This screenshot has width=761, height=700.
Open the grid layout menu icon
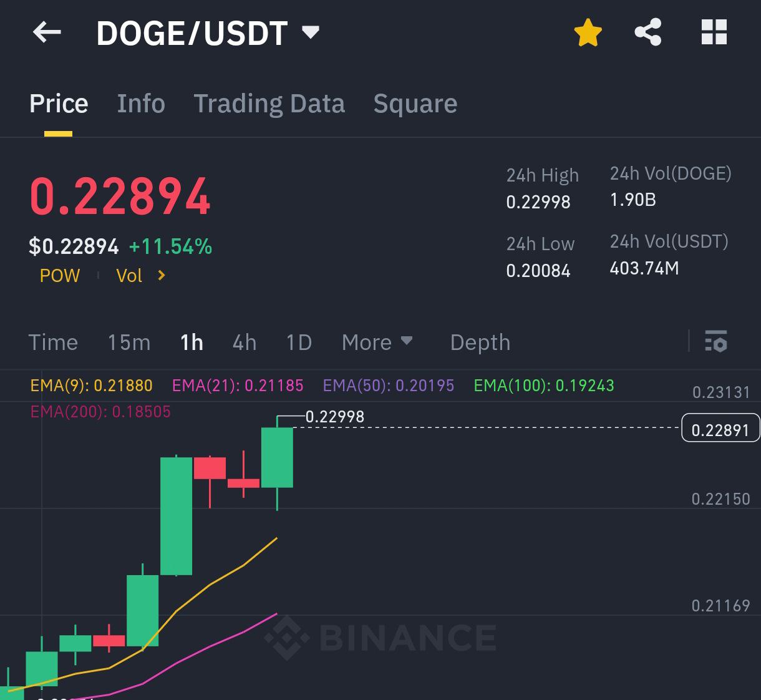pyautogui.click(x=714, y=32)
